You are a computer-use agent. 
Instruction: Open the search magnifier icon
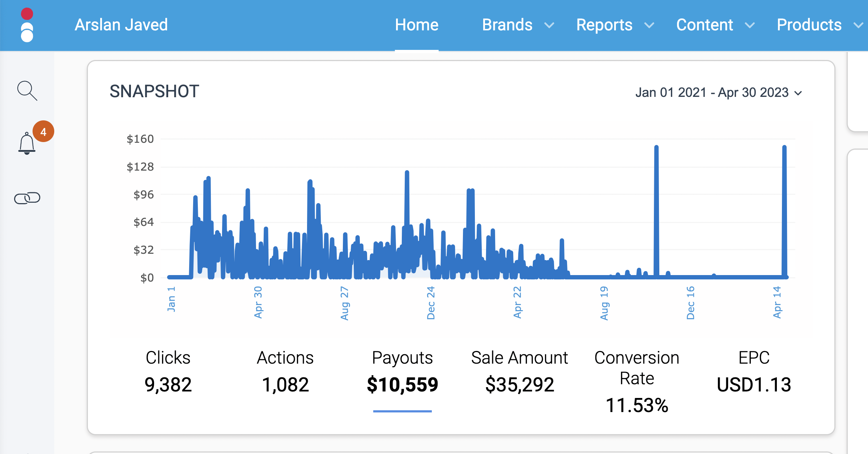[27, 90]
